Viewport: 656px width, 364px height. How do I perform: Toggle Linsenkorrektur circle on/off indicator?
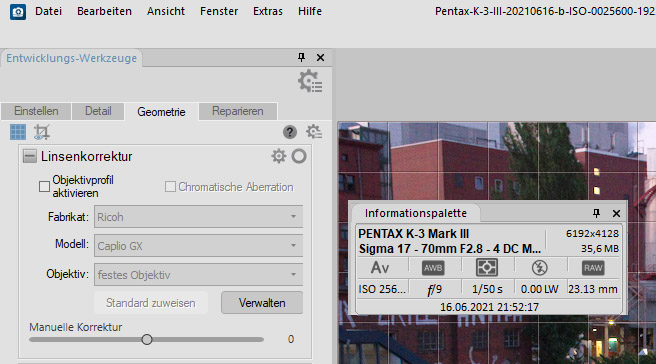pyautogui.click(x=299, y=156)
